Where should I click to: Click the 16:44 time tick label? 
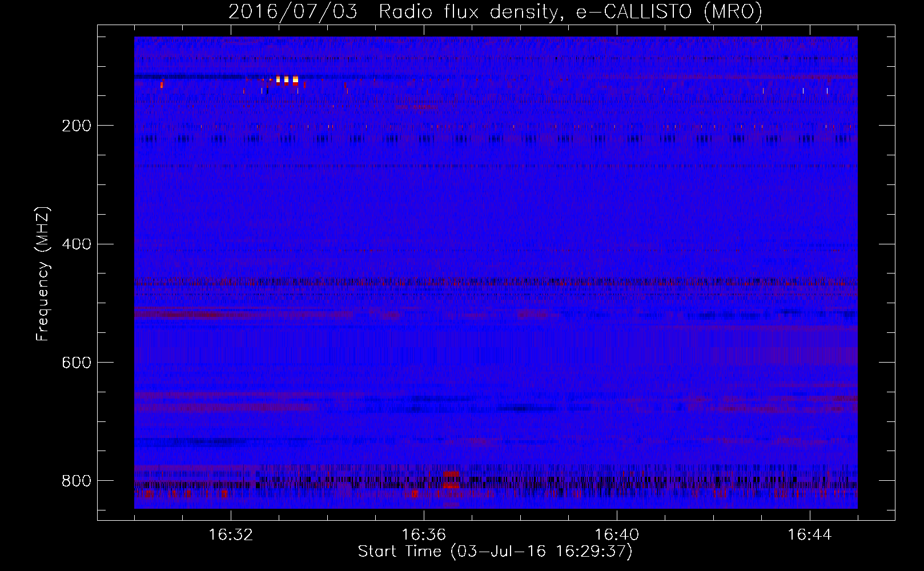[810, 535]
